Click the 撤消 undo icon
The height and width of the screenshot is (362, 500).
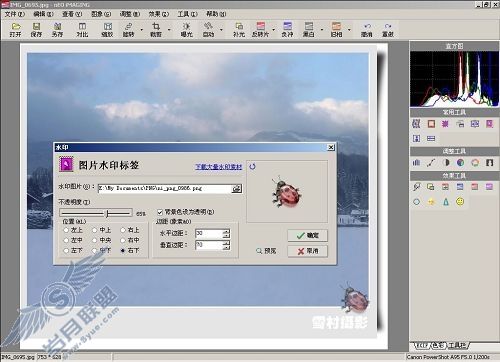coord(367,30)
